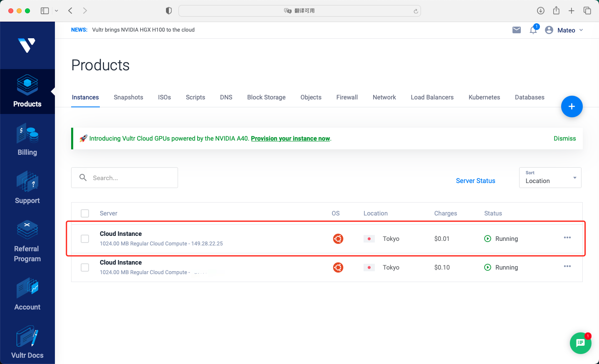Viewport: 599px width, 364px height.
Task: Open the green chat widget
Action: (x=580, y=343)
